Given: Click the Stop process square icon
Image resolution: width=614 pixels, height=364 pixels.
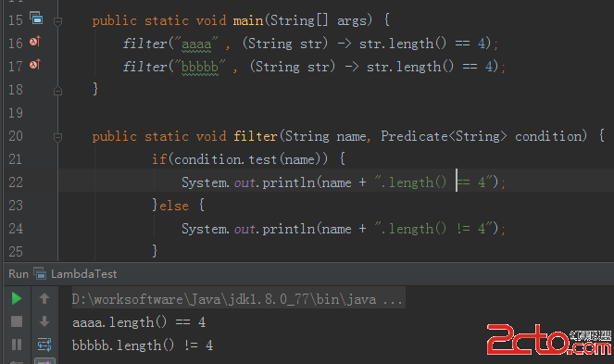Looking at the screenshot, I should pos(17,321).
